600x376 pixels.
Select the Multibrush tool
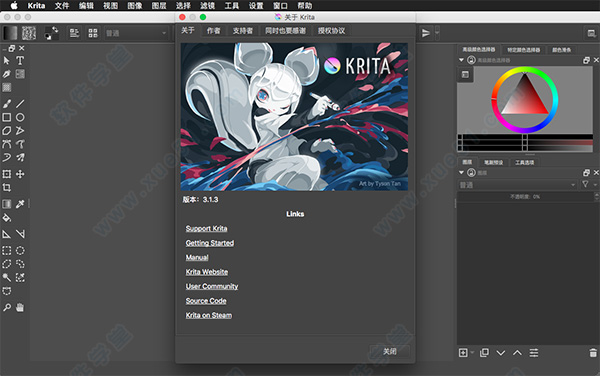click(x=20, y=157)
